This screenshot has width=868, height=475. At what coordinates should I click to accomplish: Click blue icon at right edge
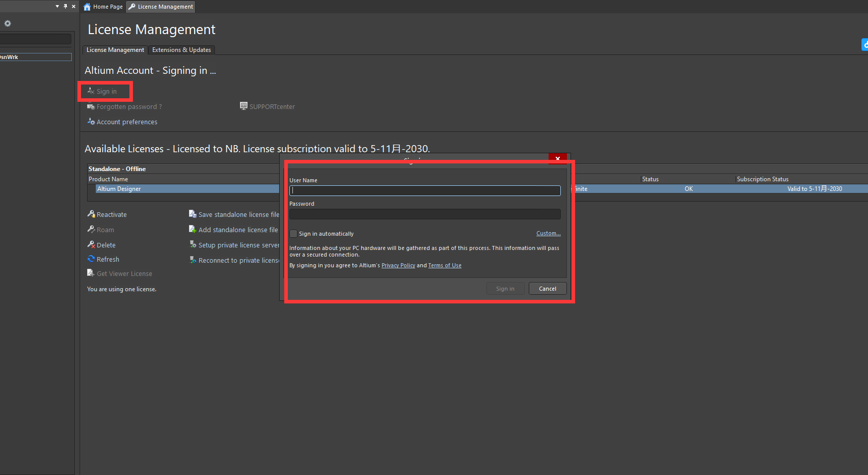tap(864, 44)
